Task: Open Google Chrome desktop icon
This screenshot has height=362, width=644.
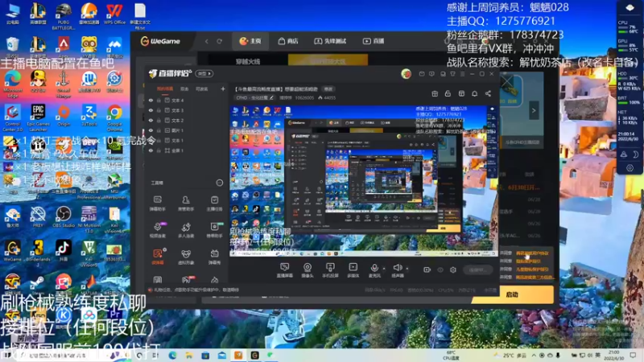Action: point(114,116)
